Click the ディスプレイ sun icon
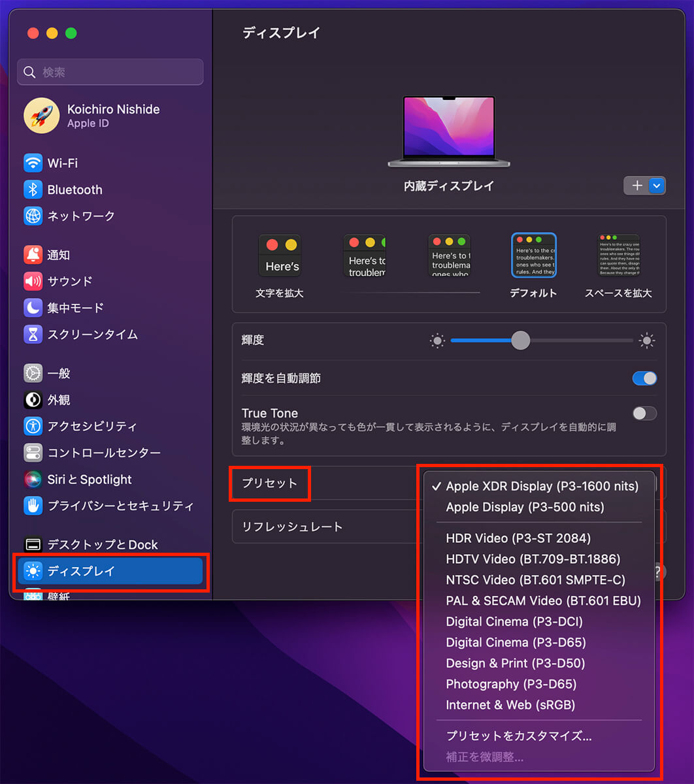 coord(33,571)
